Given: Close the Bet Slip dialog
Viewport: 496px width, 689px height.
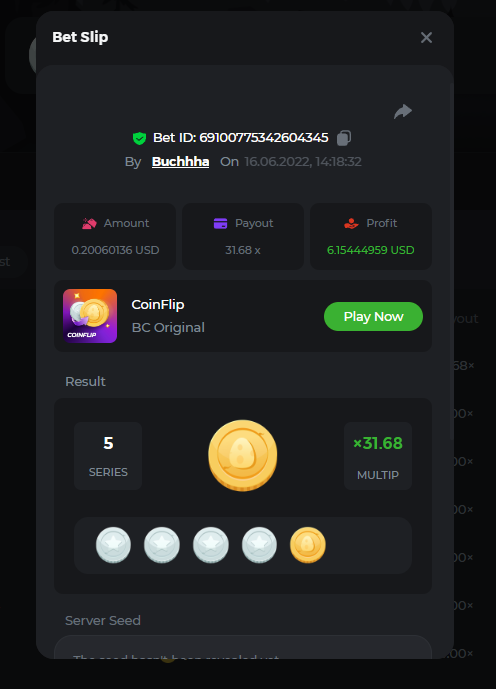Looking at the screenshot, I should (x=426, y=37).
